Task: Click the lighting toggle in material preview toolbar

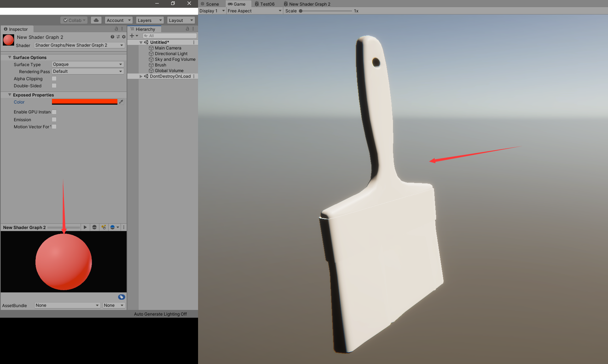Action: (x=104, y=227)
